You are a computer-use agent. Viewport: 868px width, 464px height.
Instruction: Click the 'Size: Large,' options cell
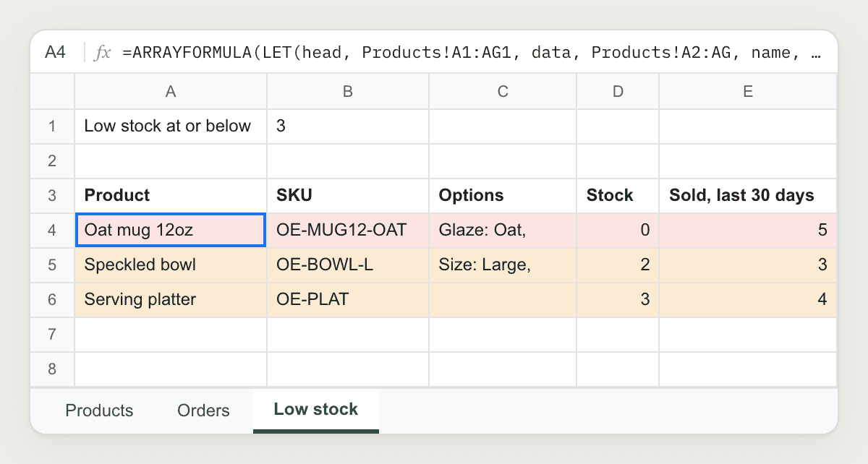tap(503, 265)
